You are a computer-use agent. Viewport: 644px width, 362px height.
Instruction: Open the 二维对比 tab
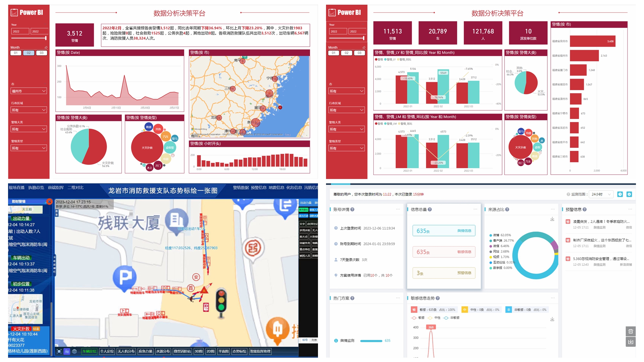75,188
